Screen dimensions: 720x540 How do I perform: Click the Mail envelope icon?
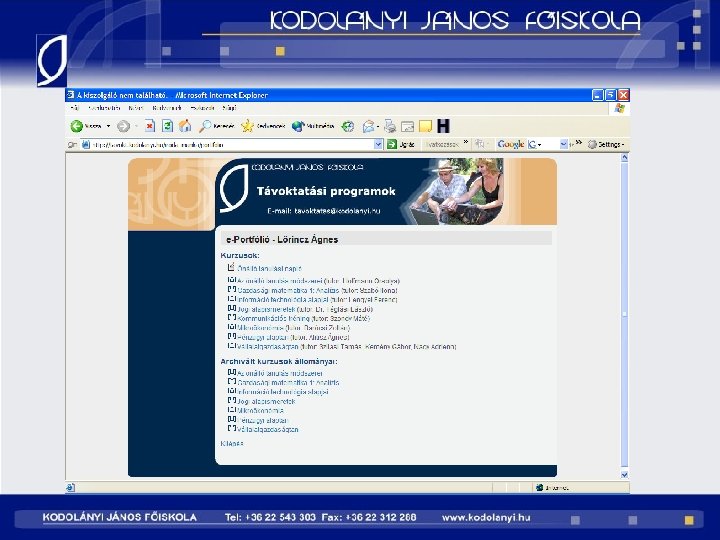pos(368,126)
